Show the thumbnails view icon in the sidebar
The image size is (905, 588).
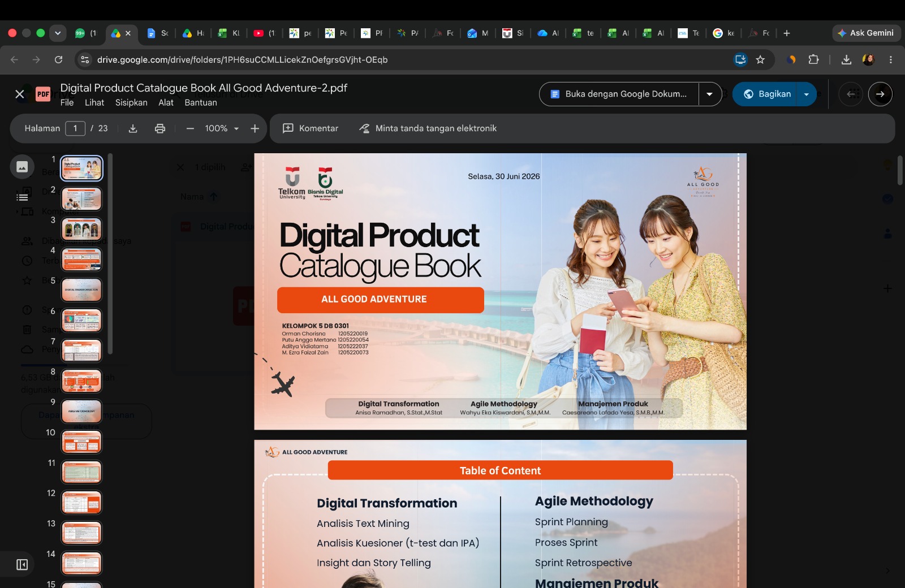click(22, 167)
